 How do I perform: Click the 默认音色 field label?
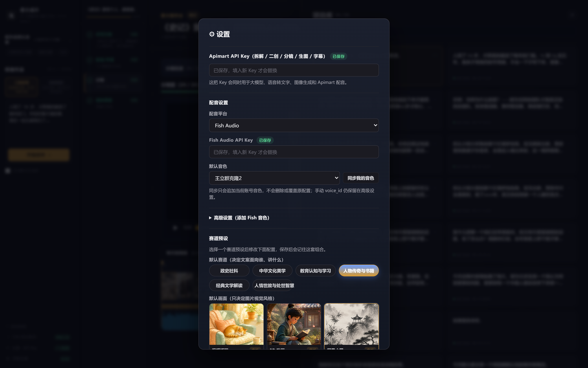click(x=218, y=166)
